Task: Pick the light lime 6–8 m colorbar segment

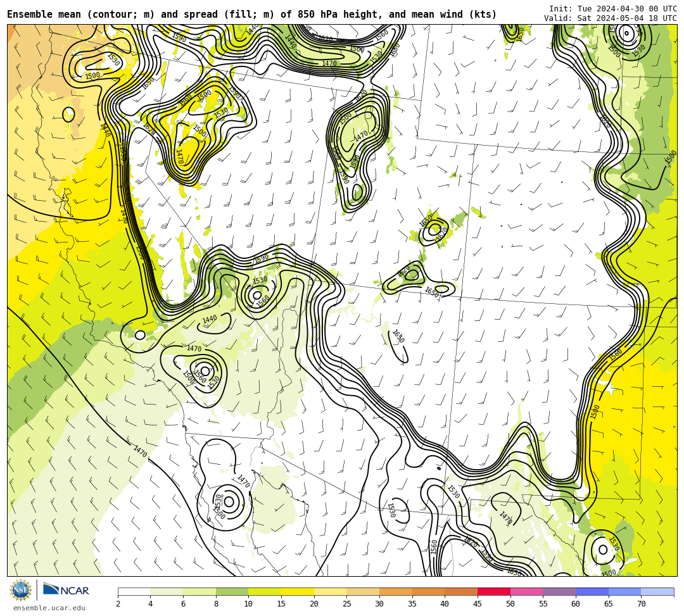Action: [199, 591]
